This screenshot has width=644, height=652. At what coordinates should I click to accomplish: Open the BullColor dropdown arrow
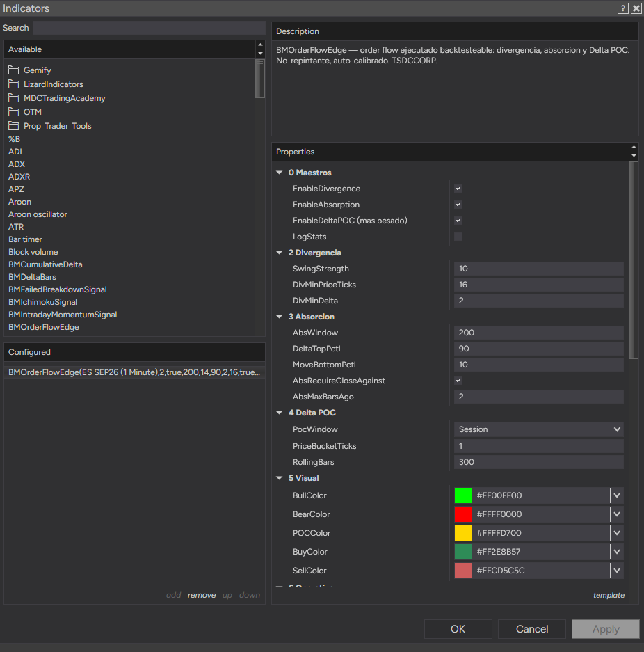617,495
